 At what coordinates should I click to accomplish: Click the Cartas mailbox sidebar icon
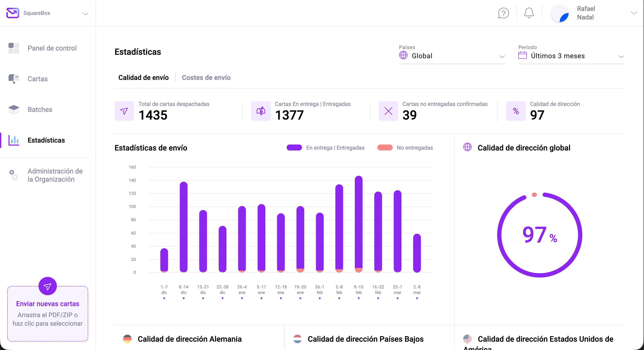point(14,79)
